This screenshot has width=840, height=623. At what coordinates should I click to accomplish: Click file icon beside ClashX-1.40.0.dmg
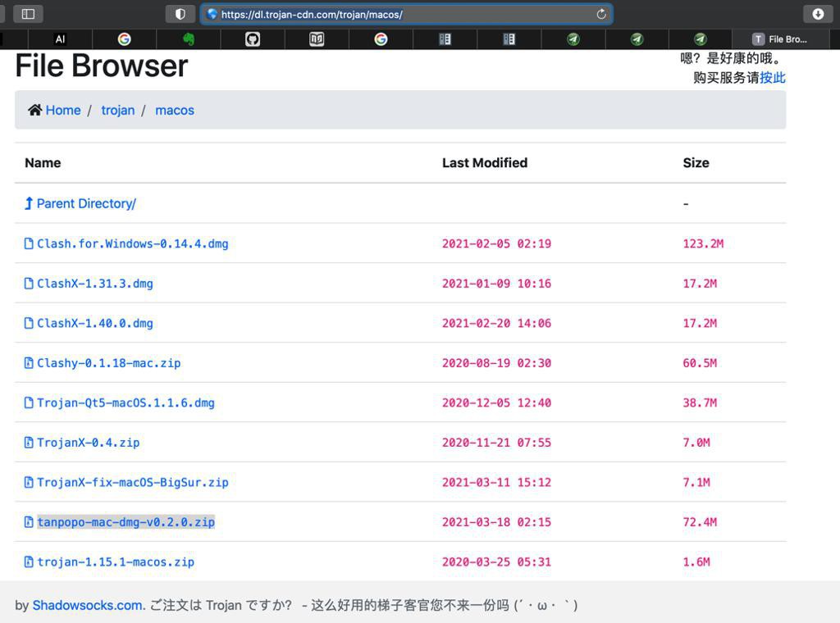click(x=29, y=323)
